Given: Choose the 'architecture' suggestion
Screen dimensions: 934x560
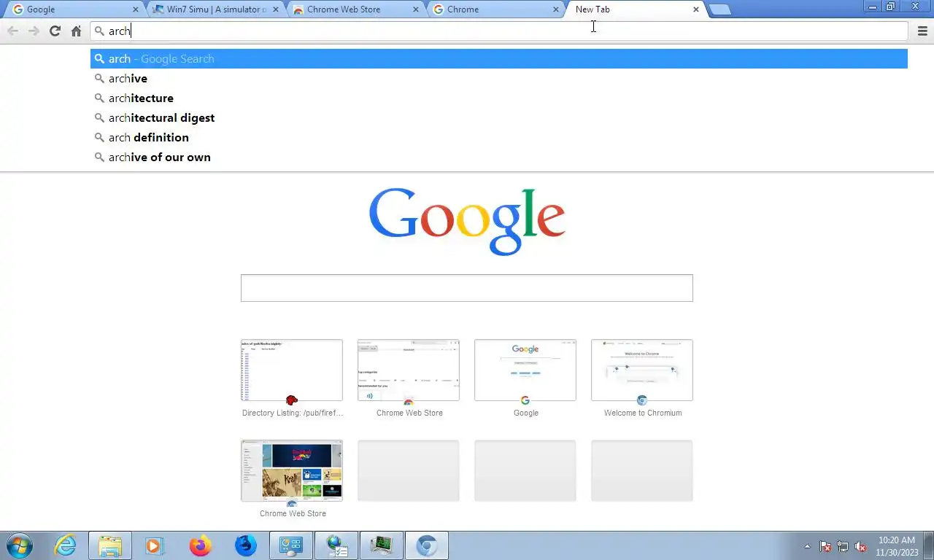Looking at the screenshot, I should coord(499,98).
